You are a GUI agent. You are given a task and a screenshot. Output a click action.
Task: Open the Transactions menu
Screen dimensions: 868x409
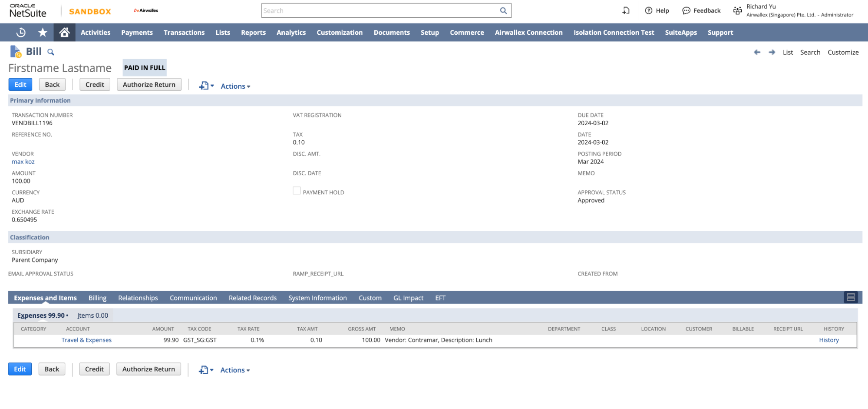point(184,33)
